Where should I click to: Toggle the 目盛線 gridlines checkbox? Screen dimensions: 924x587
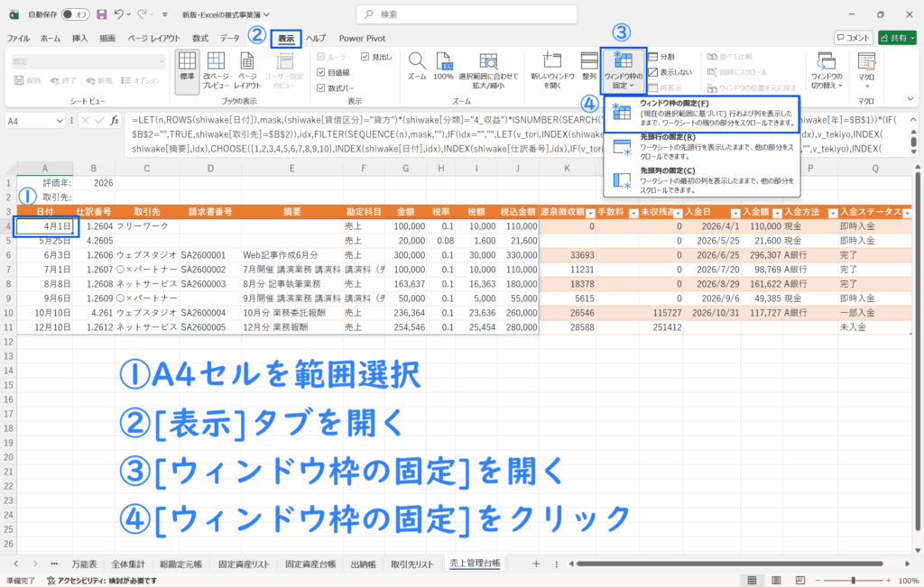(321, 72)
